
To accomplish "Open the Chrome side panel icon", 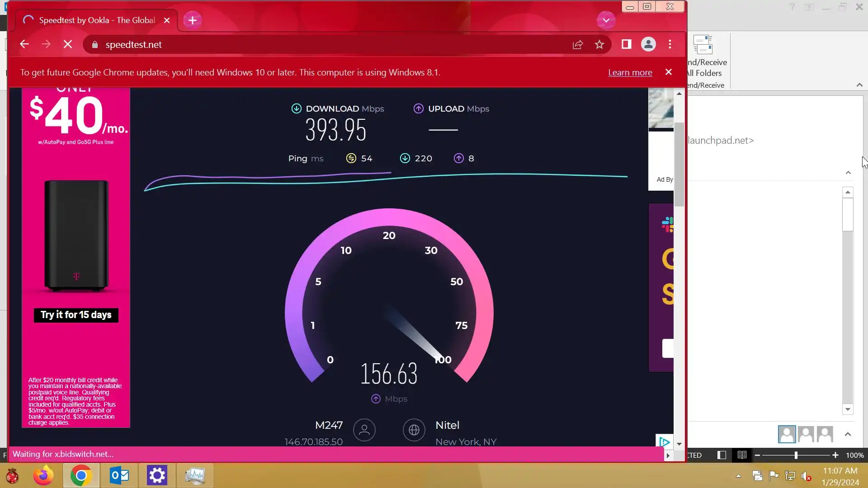I will [x=626, y=44].
